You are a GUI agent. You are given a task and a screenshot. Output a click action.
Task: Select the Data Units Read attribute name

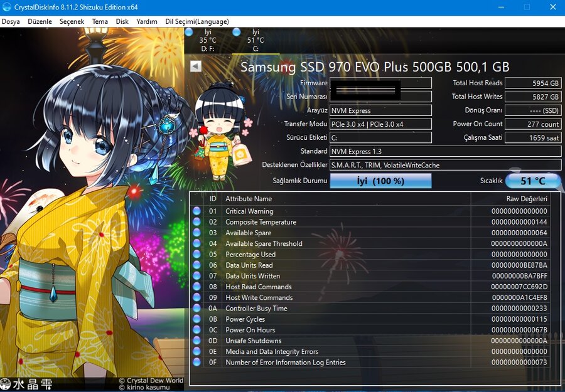[x=249, y=265]
